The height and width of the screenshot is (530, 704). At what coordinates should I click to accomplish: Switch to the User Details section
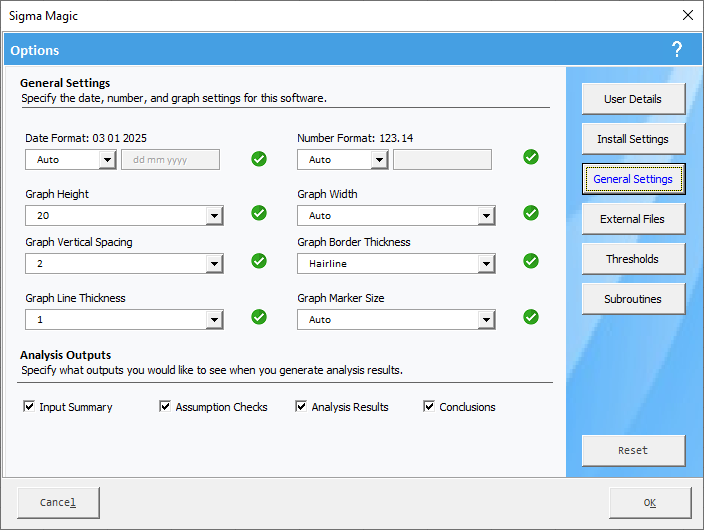click(x=633, y=99)
